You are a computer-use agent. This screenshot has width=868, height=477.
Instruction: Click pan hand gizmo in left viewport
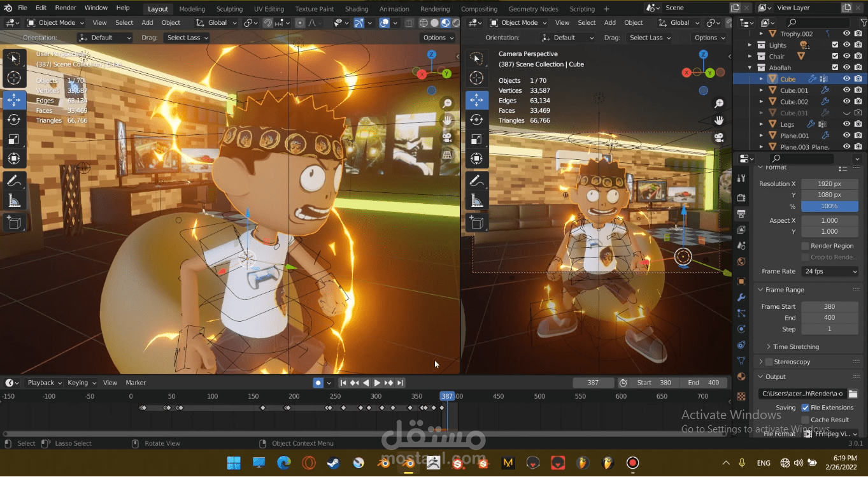click(447, 120)
